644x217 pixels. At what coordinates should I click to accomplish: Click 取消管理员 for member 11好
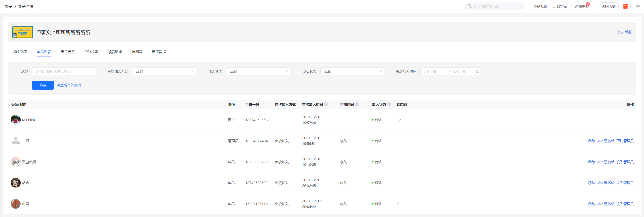pos(625,141)
